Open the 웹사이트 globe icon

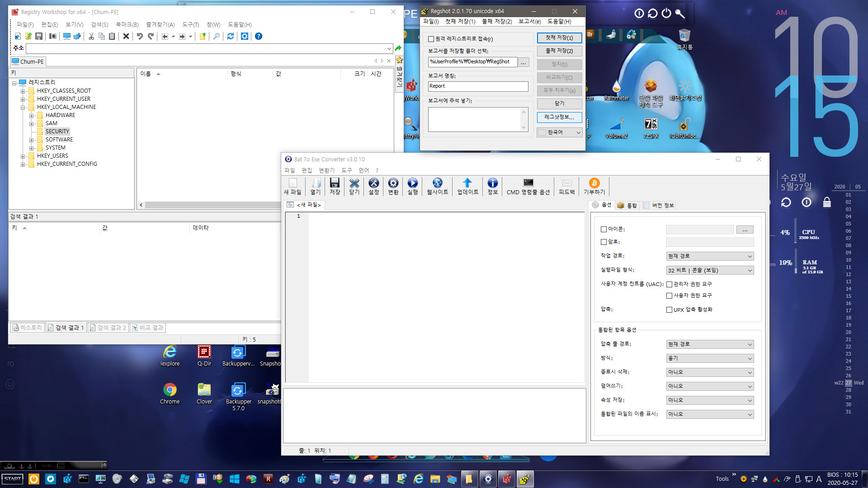[x=437, y=186]
